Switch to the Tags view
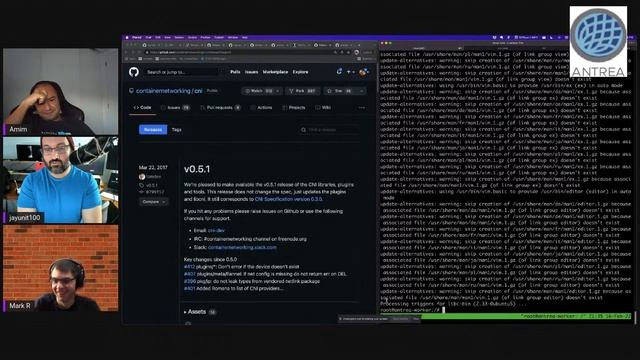 176,129
